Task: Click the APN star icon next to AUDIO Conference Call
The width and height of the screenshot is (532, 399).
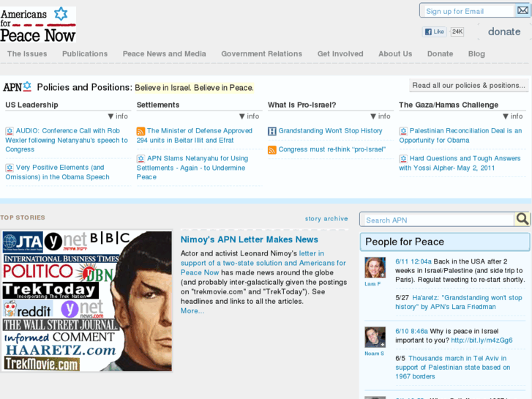Action: pyautogui.click(x=10, y=131)
